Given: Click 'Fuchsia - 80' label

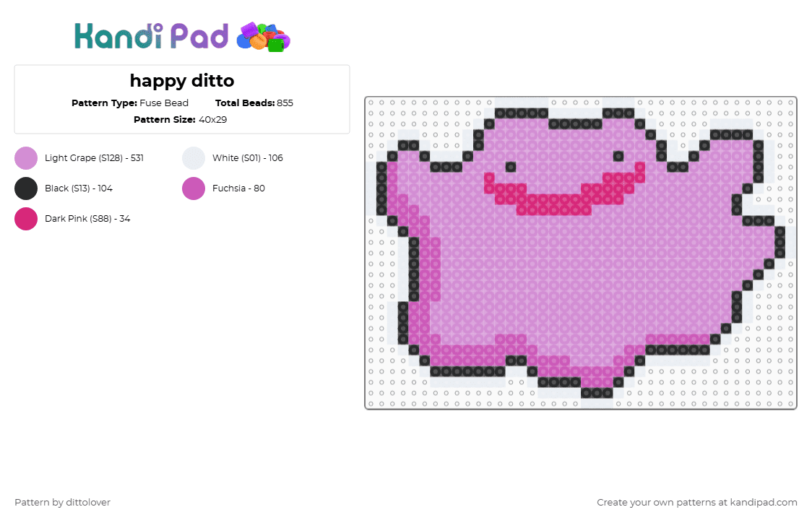Looking at the screenshot, I should pos(238,188).
